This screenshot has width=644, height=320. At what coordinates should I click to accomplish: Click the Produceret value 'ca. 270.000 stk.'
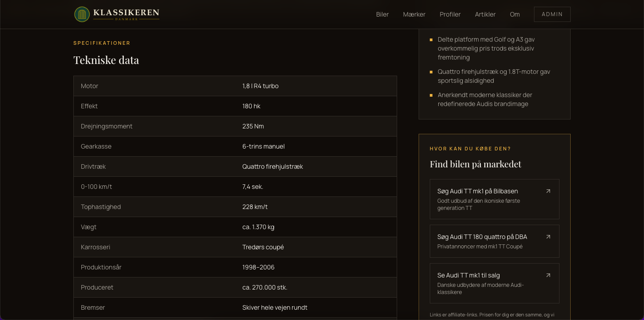coord(265,287)
